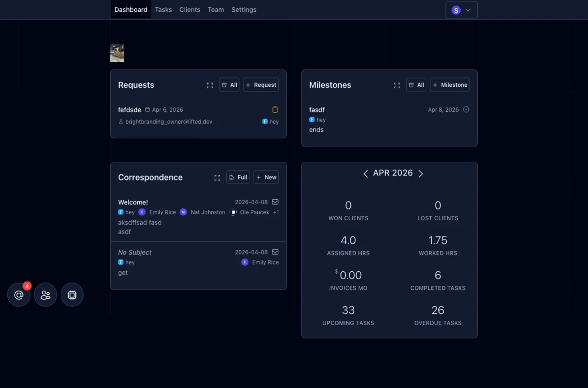Expand the Correspondence card to fullscreen
Screen dimensions: 588x388
pos(217,178)
